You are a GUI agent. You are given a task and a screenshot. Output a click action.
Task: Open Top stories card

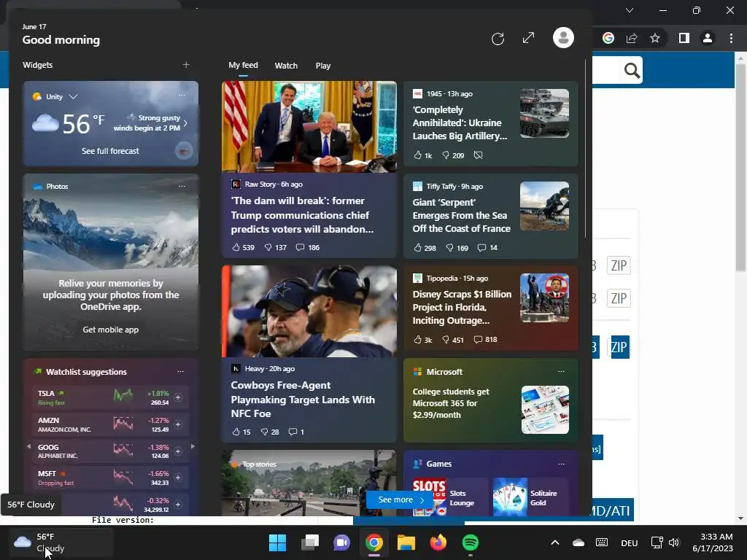tap(309, 483)
